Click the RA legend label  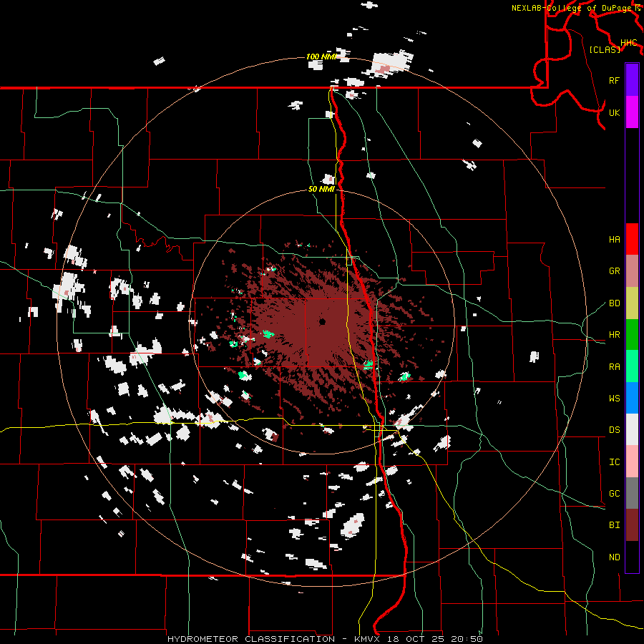[x=614, y=367]
